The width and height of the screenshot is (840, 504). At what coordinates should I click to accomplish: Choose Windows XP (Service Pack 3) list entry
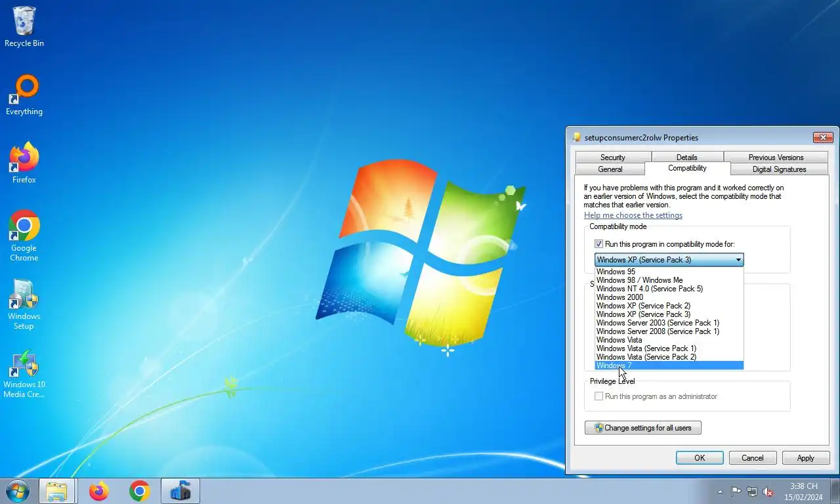point(669,314)
